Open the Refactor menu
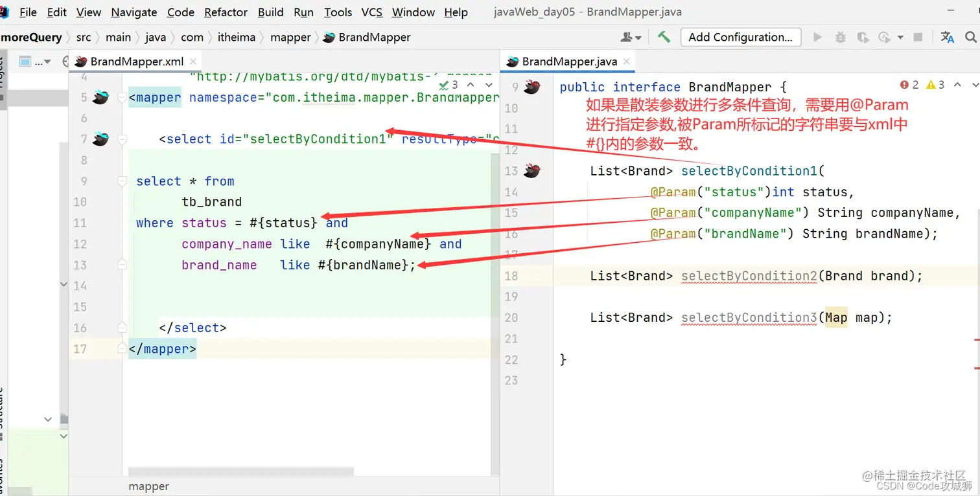Screen dimensions: 980x496 tap(226, 12)
